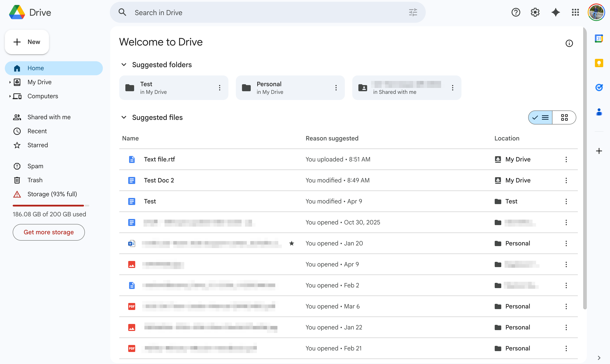The height and width of the screenshot is (364, 610).
Task: Open the search filter options icon
Action: pyautogui.click(x=413, y=12)
